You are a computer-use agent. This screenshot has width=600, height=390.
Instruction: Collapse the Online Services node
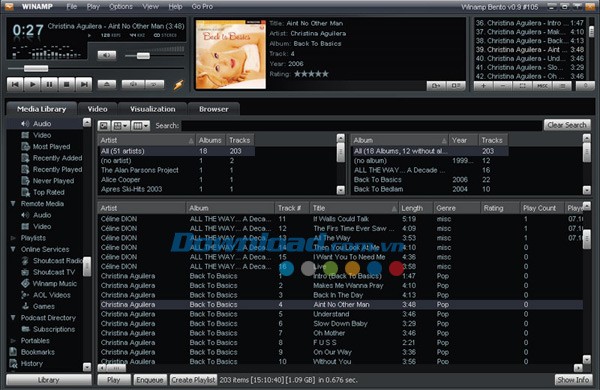[13, 249]
